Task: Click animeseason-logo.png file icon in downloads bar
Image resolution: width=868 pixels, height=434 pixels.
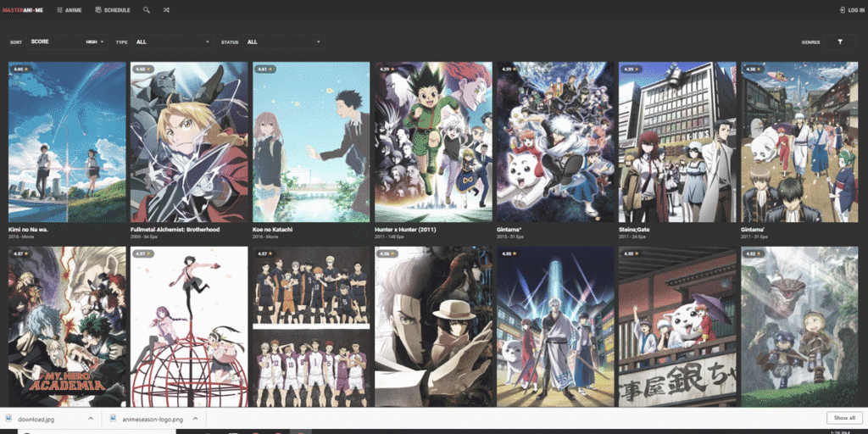Action: click(x=114, y=419)
